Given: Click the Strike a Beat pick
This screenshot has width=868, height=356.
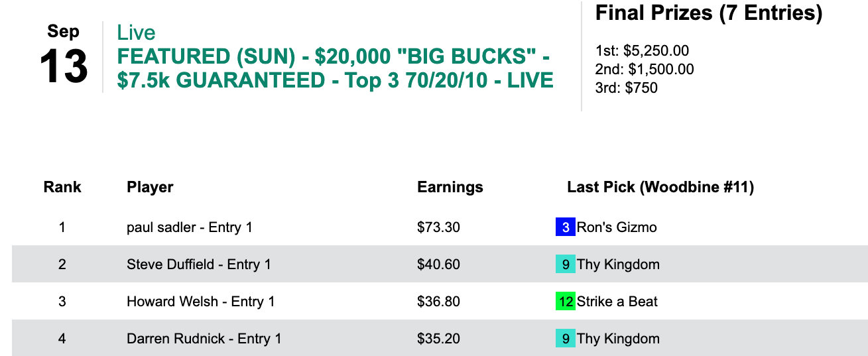Looking at the screenshot, I should pos(617,302).
